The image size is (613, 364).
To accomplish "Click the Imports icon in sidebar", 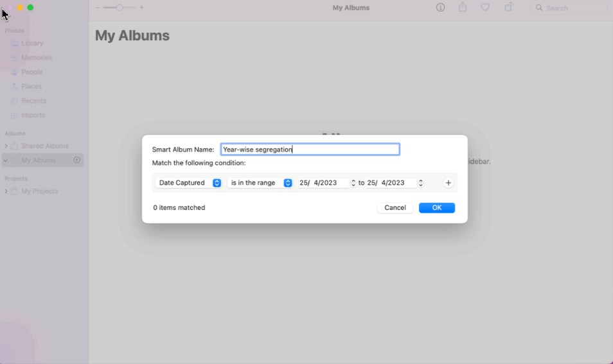I will [15, 116].
